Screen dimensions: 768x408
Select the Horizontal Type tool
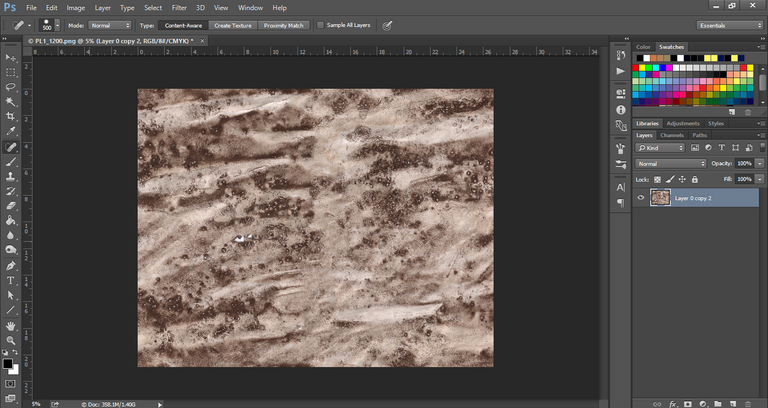pyautogui.click(x=10, y=281)
